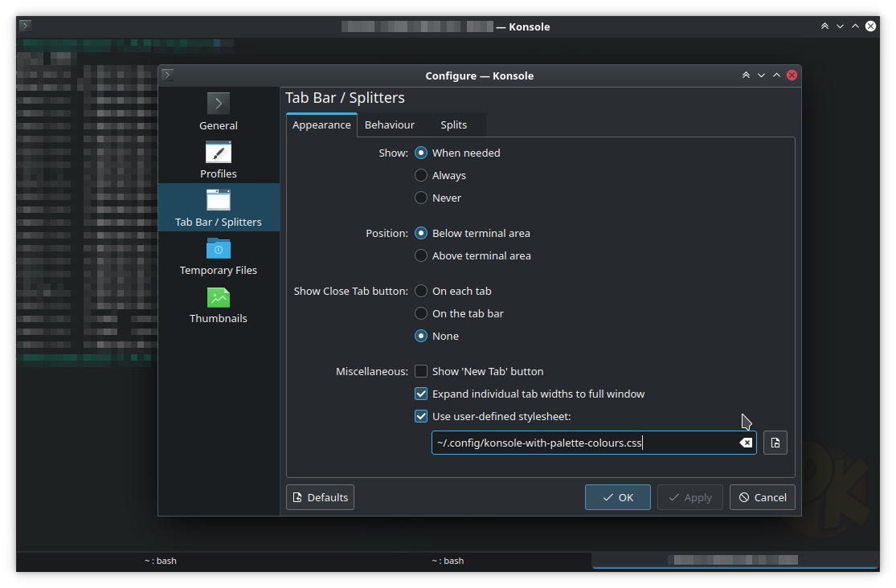The image size is (896, 588).
Task: Maximize the Configure dialog
Action: click(776, 76)
